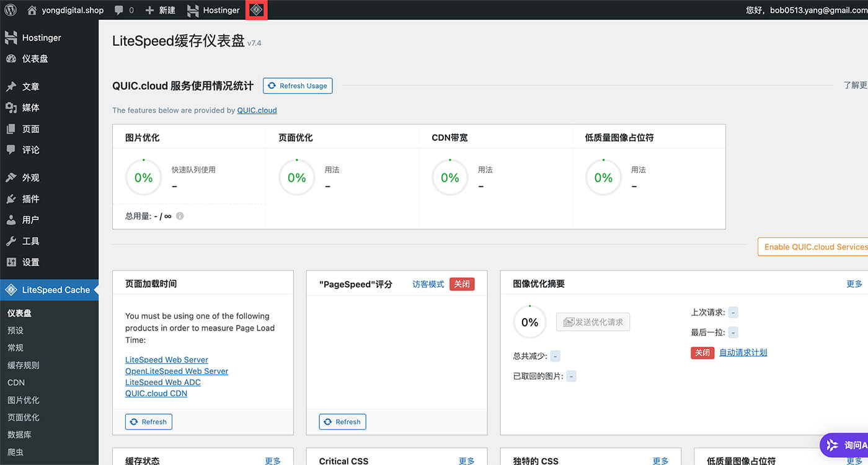The height and width of the screenshot is (465, 868).
Task: Open Hostinger in the sidebar
Action: [49, 38]
